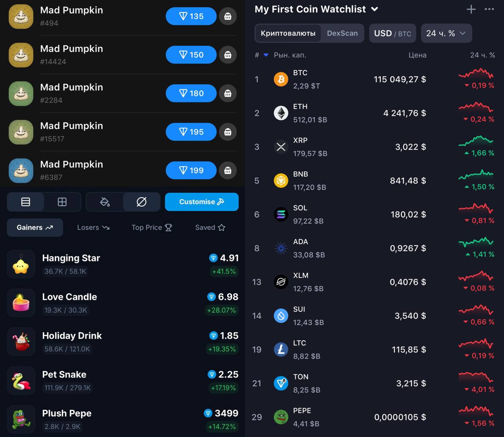The width and height of the screenshot is (504, 437).
Task: Open the Love Candle gift icon
Action: (21, 303)
